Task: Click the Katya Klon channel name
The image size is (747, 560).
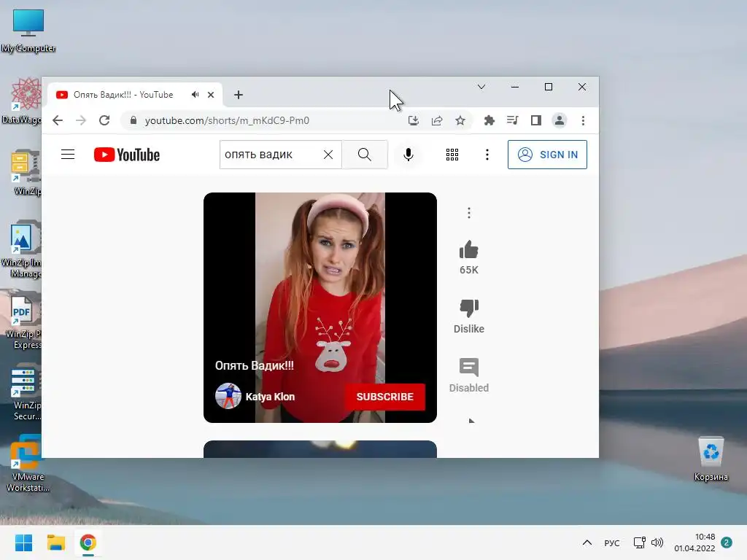Action: point(270,397)
